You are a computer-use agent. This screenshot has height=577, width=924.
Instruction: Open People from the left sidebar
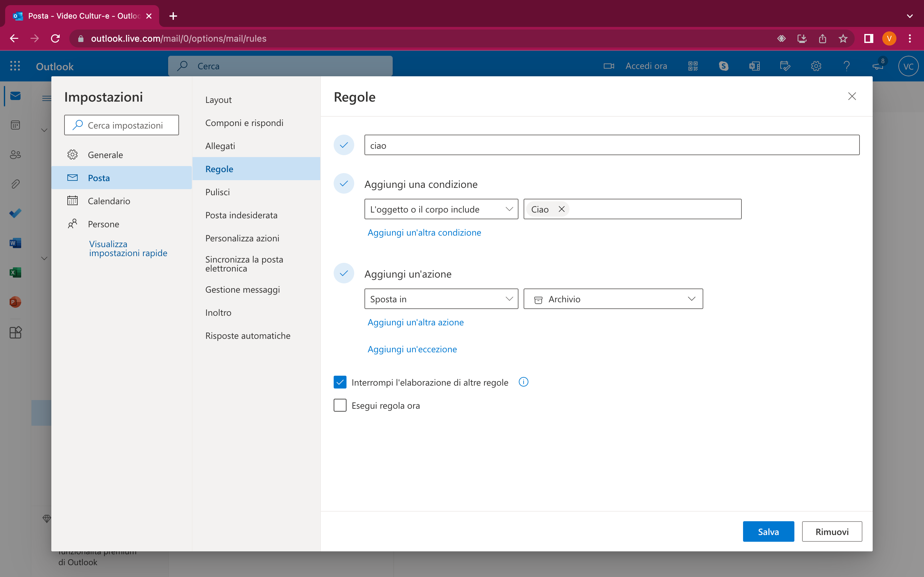click(x=15, y=155)
